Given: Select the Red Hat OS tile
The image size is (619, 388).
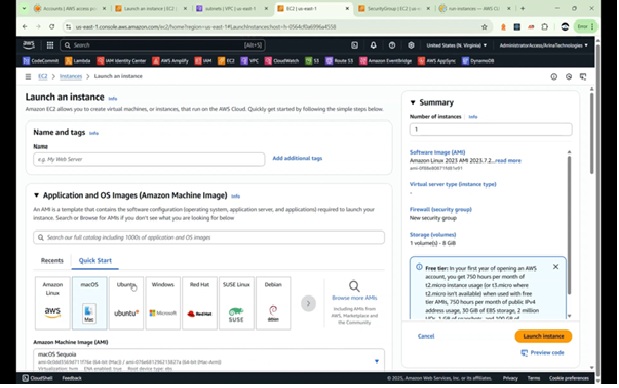Looking at the screenshot, I should 200,303.
